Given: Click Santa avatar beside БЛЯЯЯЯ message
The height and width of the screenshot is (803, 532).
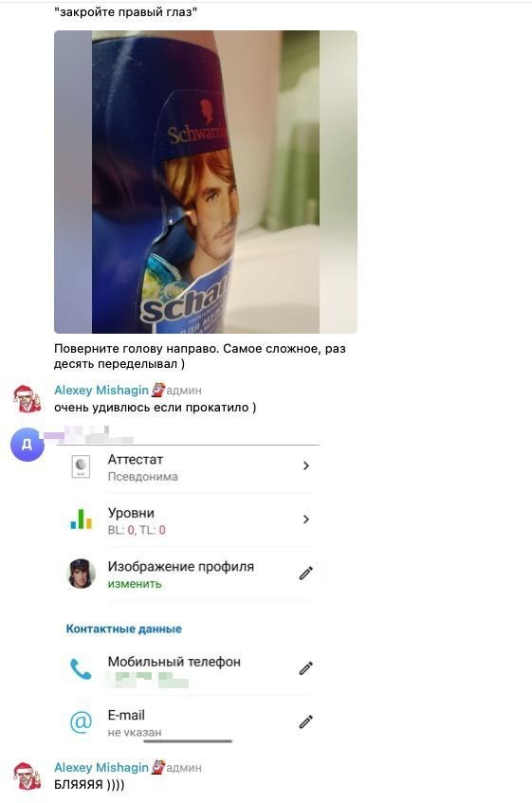Looking at the screenshot, I should [27, 776].
